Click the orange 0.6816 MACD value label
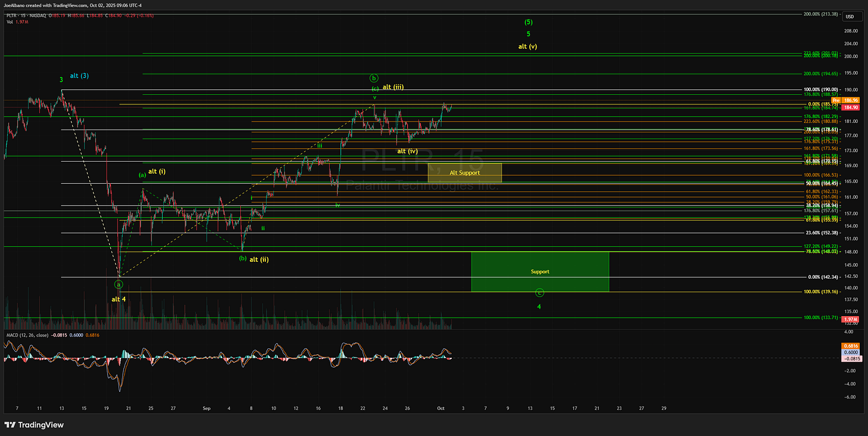The image size is (868, 436). pyautogui.click(x=850, y=346)
